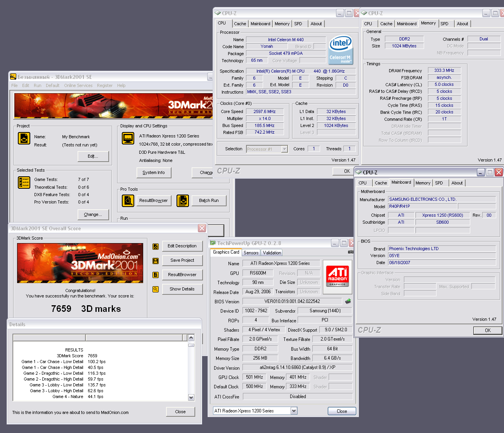
Task: Open the Help menu in 3DMark2001 SE
Action: pyautogui.click(x=121, y=85)
